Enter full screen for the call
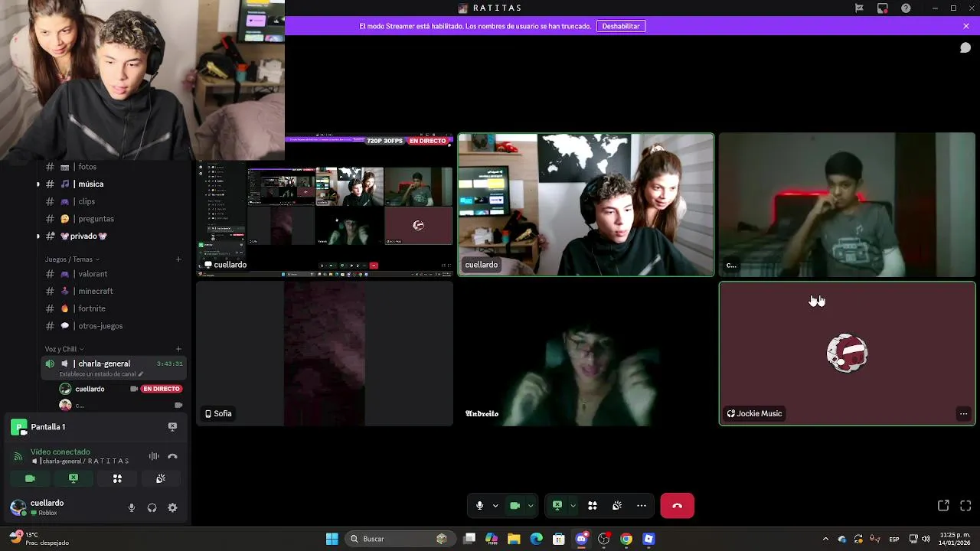Viewport: 980px width, 551px height. coord(965,506)
